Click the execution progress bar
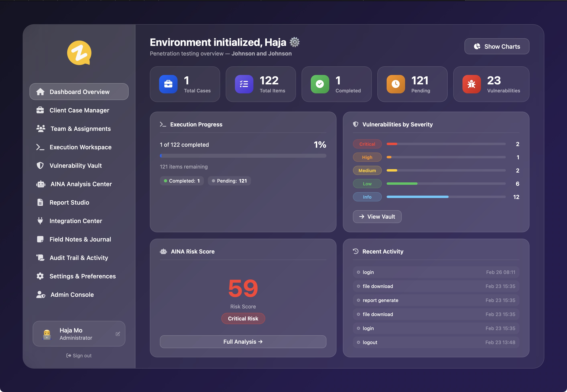The width and height of the screenshot is (567, 392). (x=243, y=156)
